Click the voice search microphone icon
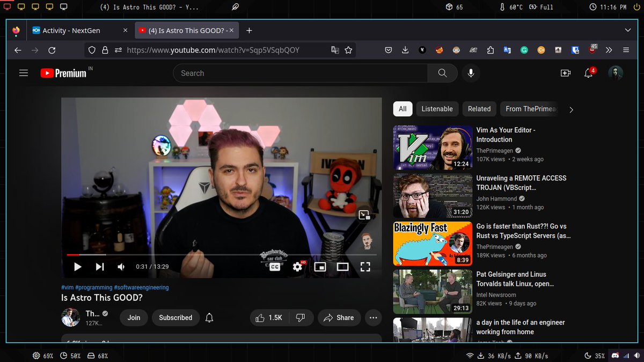The image size is (644, 362). [x=471, y=73]
